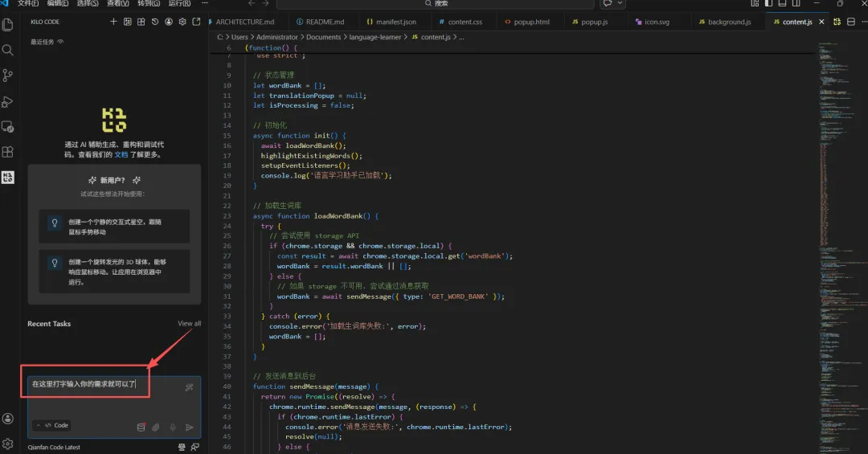The width and height of the screenshot is (868, 454).
Task: Click the podium icon beside Qianfan Code Latest
Action: [182, 447]
